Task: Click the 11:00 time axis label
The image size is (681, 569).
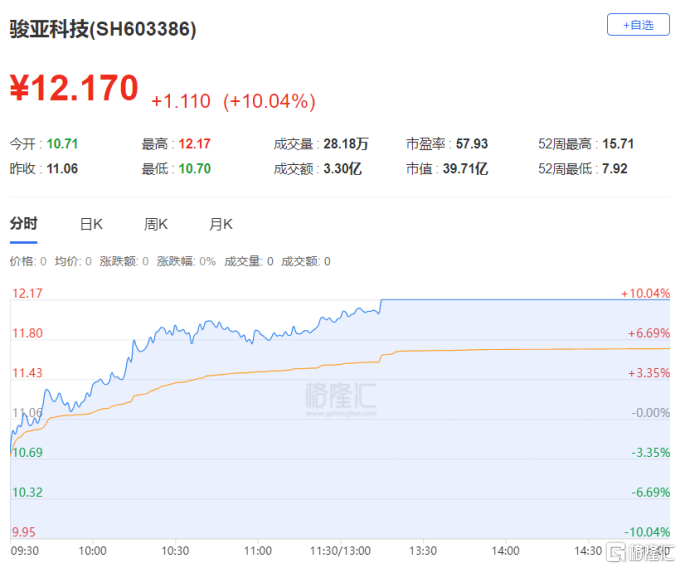Action: click(x=258, y=551)
